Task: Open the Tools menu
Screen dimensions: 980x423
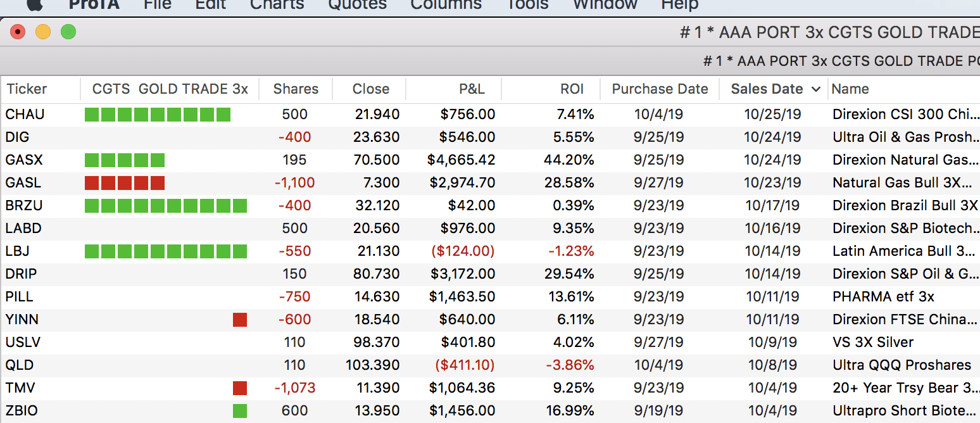Action: click(527, 5)
